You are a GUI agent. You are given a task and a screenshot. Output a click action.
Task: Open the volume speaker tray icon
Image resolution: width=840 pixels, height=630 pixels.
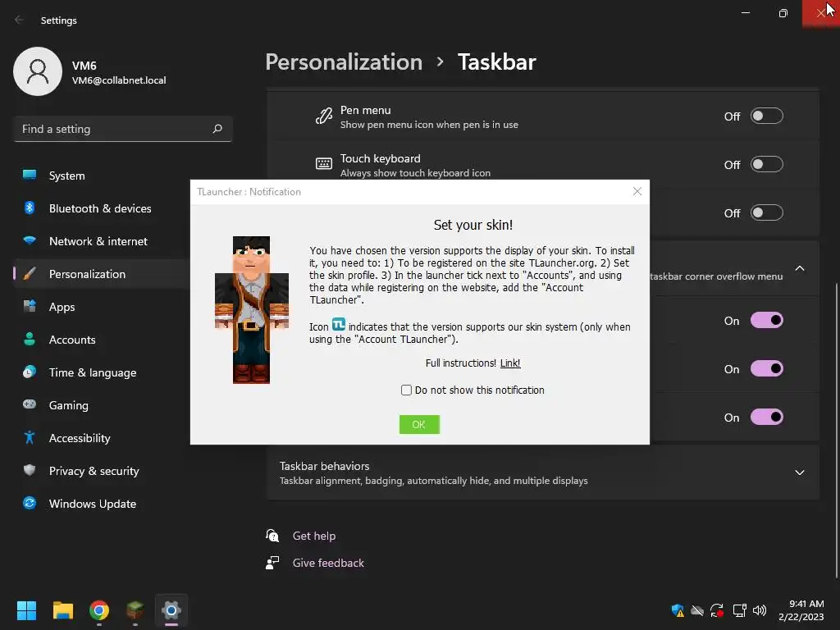(759, 610)
